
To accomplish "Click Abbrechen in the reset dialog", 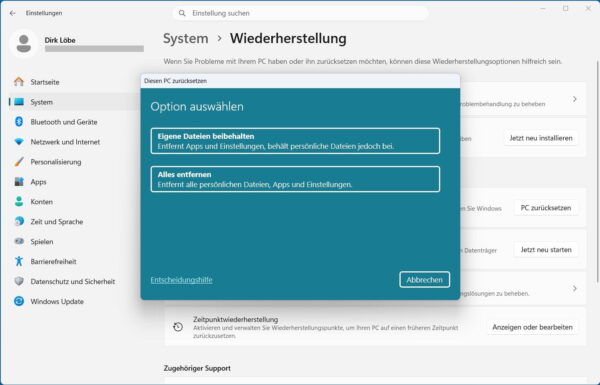I will [x=424, y=279].
